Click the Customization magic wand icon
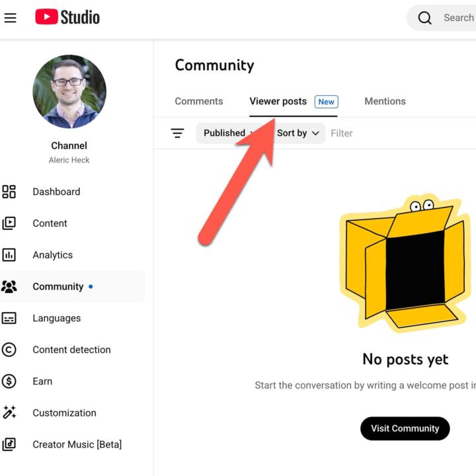Viewport: 476px width, 476px height. (x=9, y=413)
